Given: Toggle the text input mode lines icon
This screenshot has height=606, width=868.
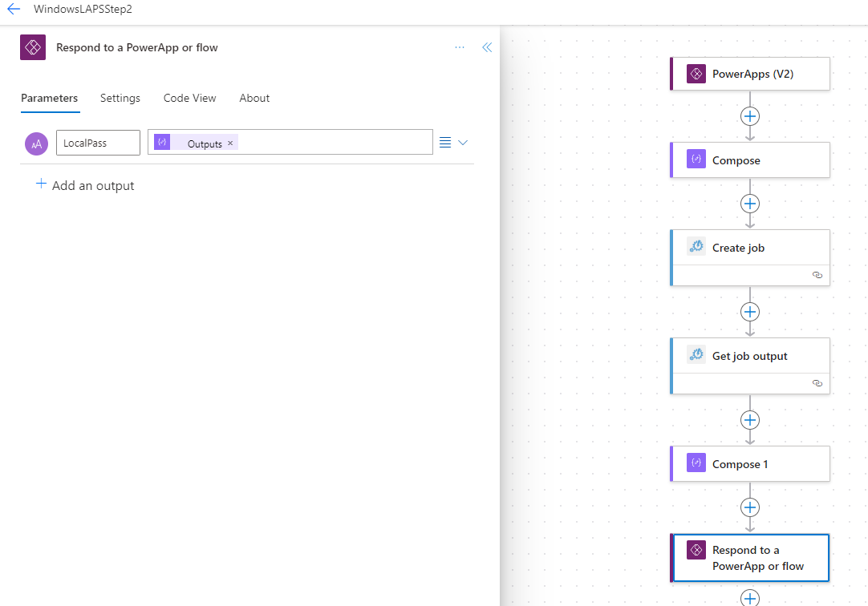Looking at the screenshot, I should [x=445, y=141].
